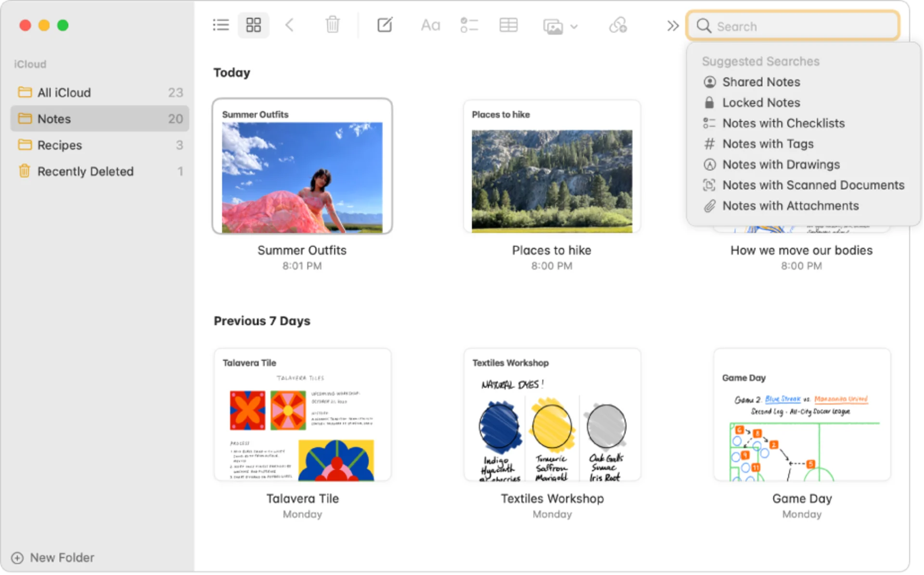
Task: Expand the overflow toolbar chevron
Action: click(672, 26)
